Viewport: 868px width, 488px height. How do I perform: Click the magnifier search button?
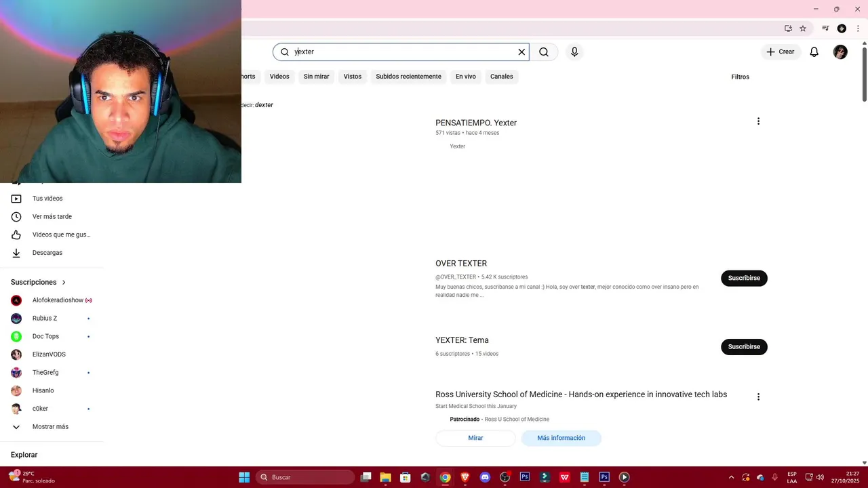coord(544,52)
